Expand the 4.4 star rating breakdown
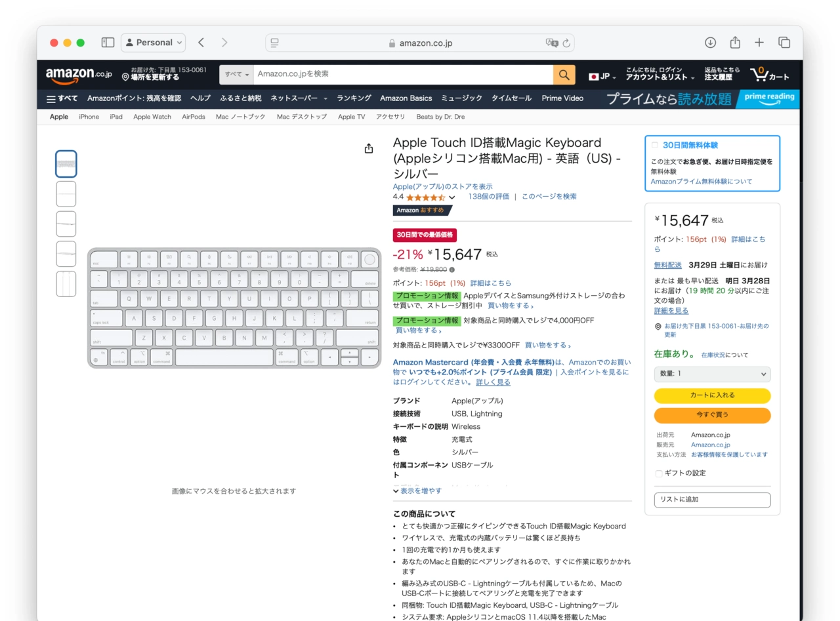 tap(453, 196)
